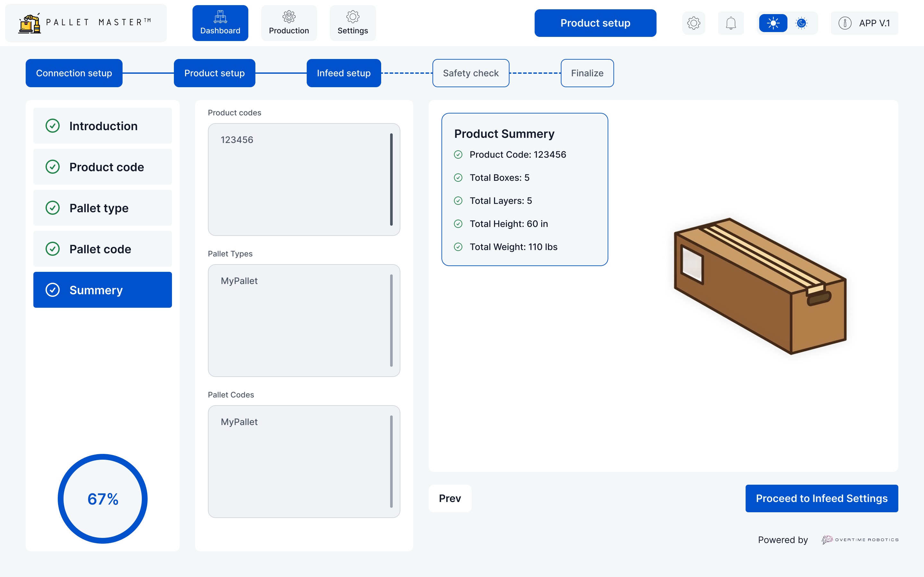Click the check circle next to Introduction
924x577 pixels.
53,126
